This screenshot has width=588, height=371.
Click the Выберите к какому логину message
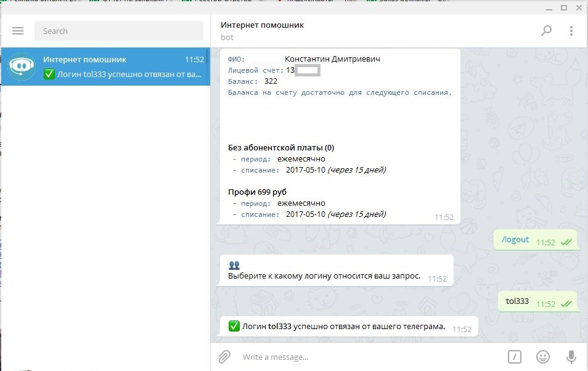tap(335, 270)
